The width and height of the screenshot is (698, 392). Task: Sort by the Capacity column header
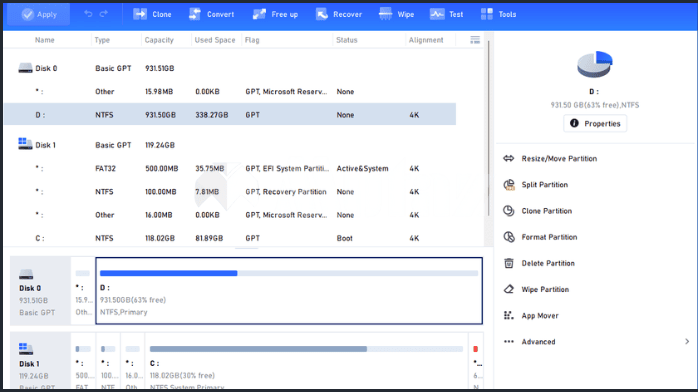tap(159, 40)
